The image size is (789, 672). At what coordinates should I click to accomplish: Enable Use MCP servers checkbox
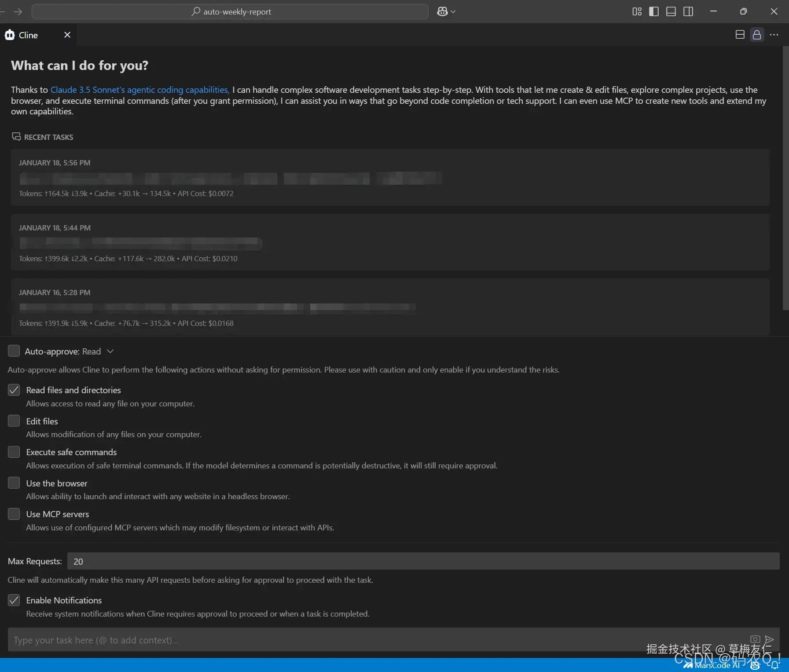click(14, 514)
